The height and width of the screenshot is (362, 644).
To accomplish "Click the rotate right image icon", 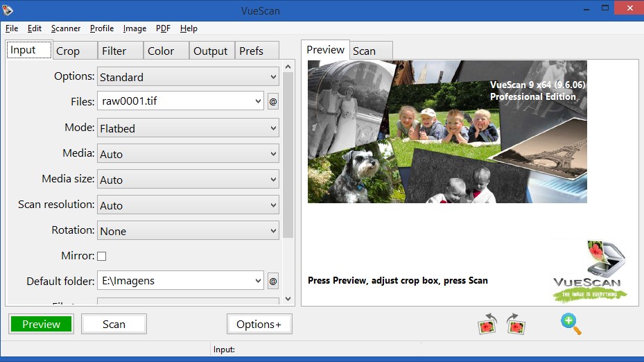I will [x=516, y=324].
